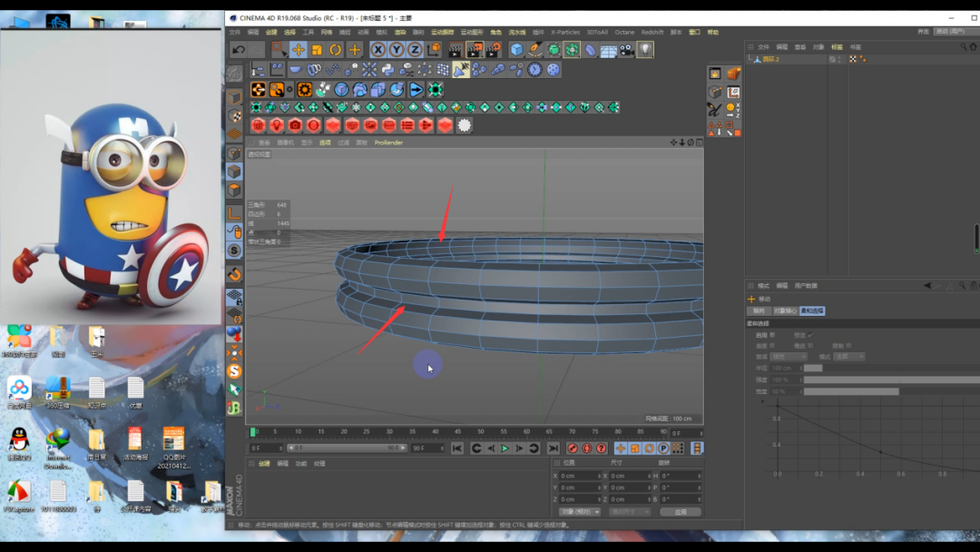
Task: Select Texture mode checkered cube in left sidebar
Action: pyautogui.click(x=234, y=115)
